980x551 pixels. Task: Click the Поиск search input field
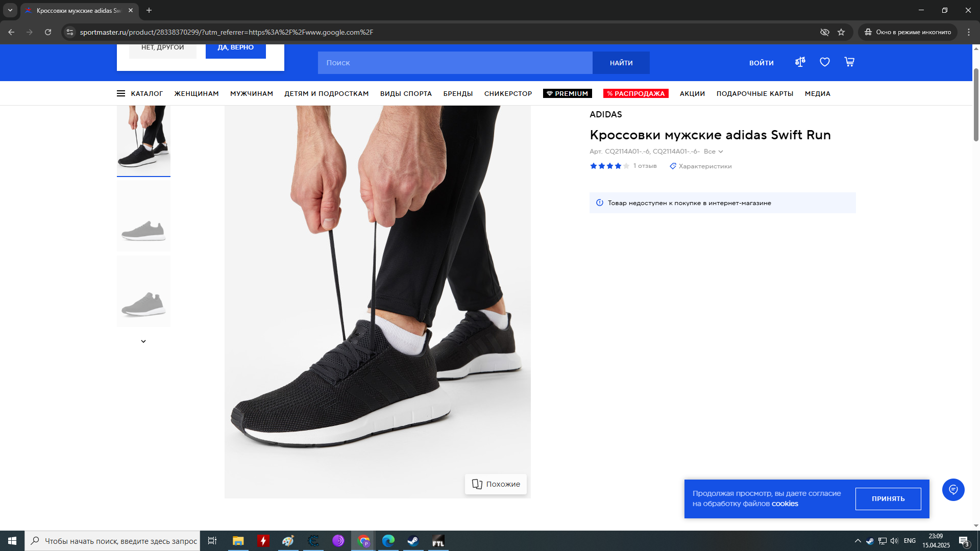click(x=454, y=63)
